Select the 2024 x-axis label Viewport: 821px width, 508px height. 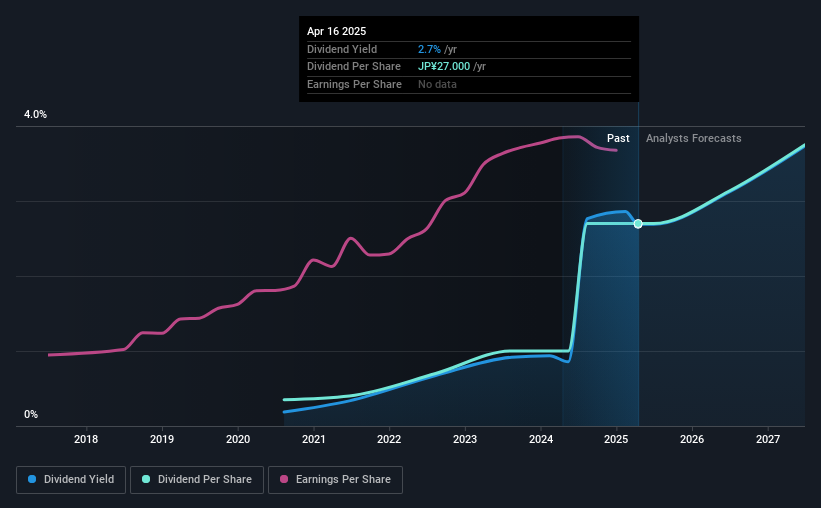pyautogui.click(x=541, y=439)
